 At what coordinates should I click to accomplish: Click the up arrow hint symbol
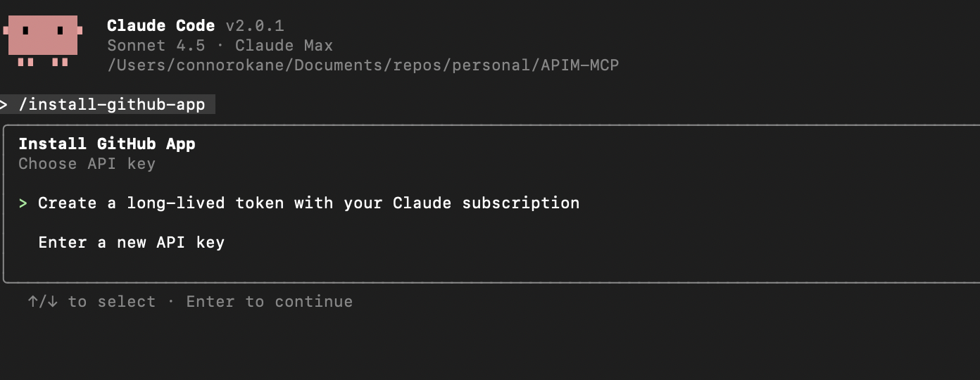33,302
